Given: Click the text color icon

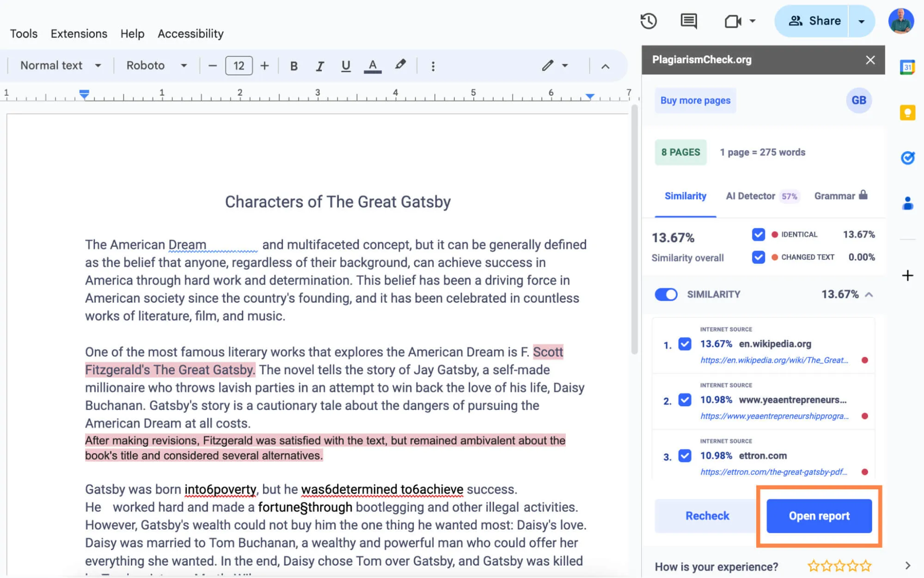Looking at the screenshot, I should coord(372,65).
